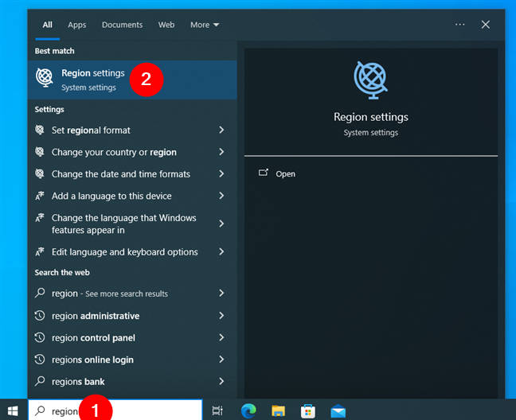This screenshot has width=516, height=420.
Task: Click magnifier icon next to regions bank
Action: pyautogui.click(x=40, y=381)
